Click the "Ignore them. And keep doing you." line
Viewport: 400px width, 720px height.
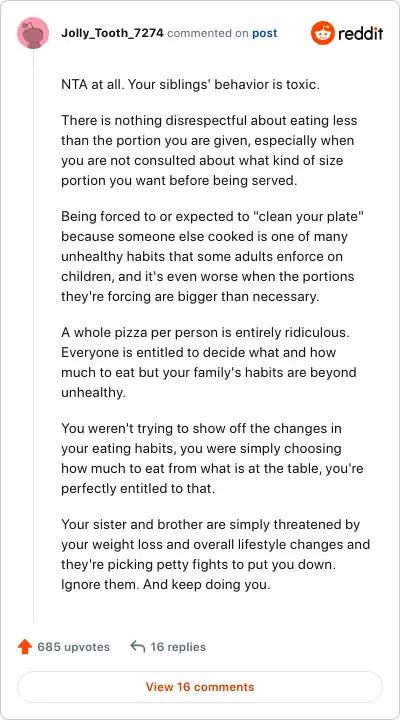pyautogui.click(x=166, y=585)
